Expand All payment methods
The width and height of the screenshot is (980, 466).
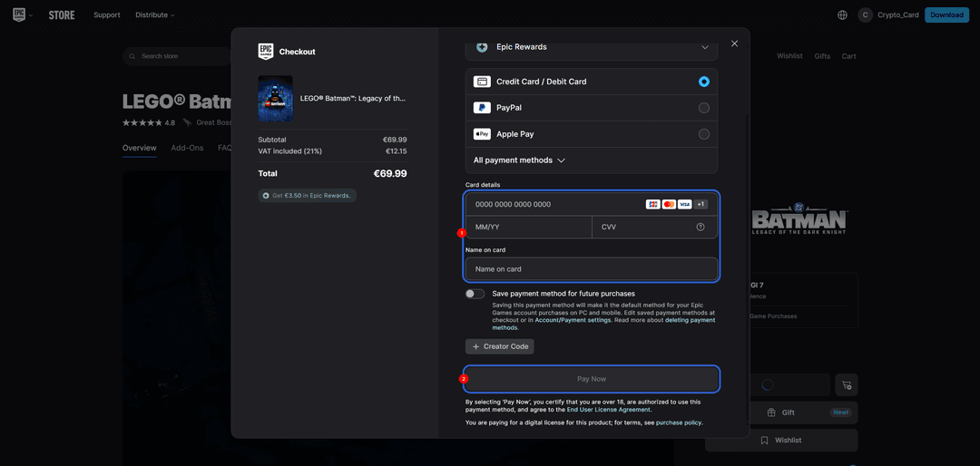519,160
